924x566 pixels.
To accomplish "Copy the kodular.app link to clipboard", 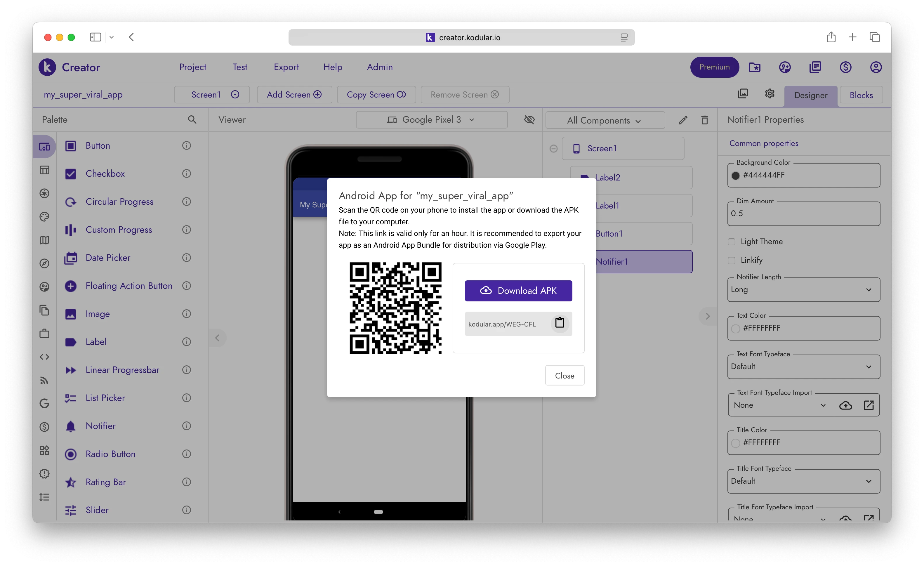I will 560,323.
